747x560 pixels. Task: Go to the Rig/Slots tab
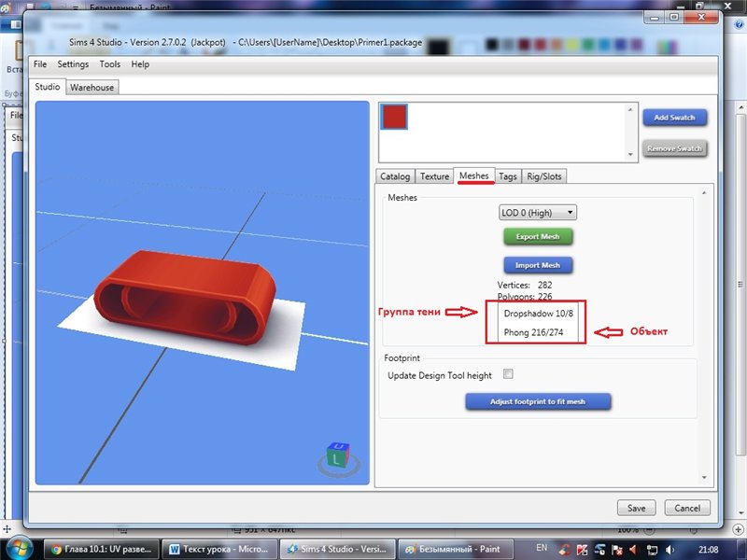(x=544, y=176)
